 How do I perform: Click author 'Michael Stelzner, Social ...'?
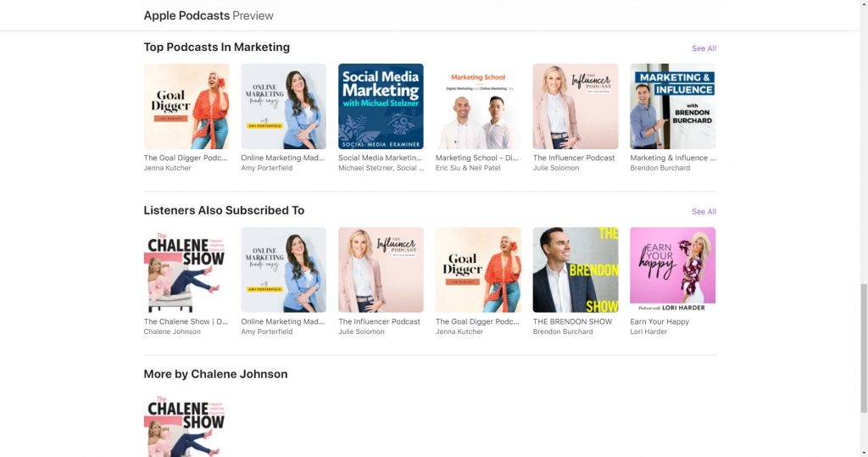(381, 168)
